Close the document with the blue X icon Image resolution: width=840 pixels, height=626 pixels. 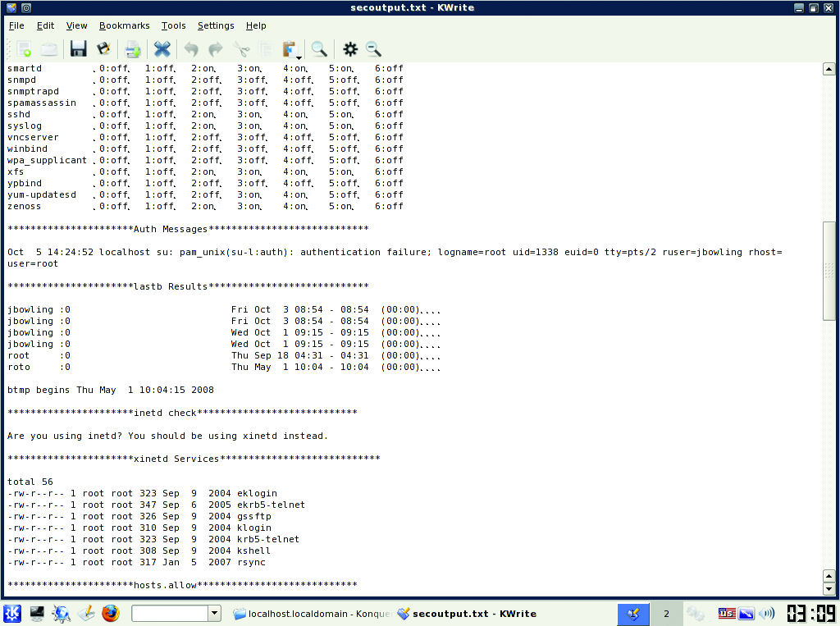(162, 49)
